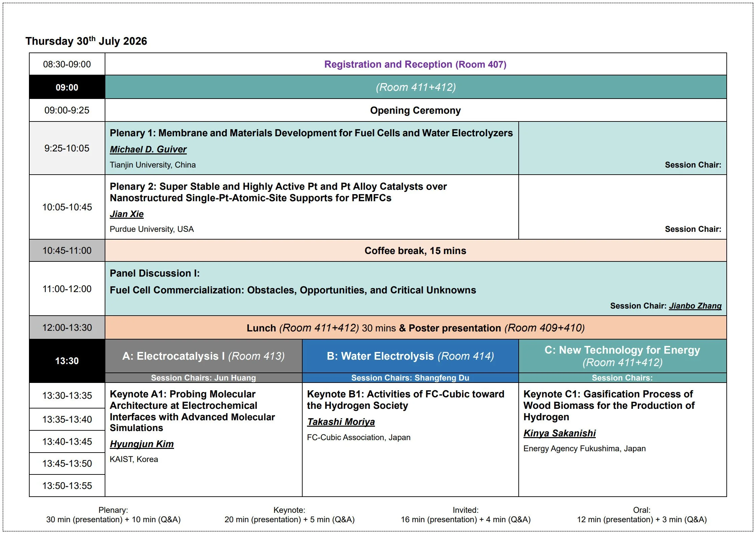Open Jian Xie speaker link
Viewport: 756px width, 534px height.
[127, 214]
